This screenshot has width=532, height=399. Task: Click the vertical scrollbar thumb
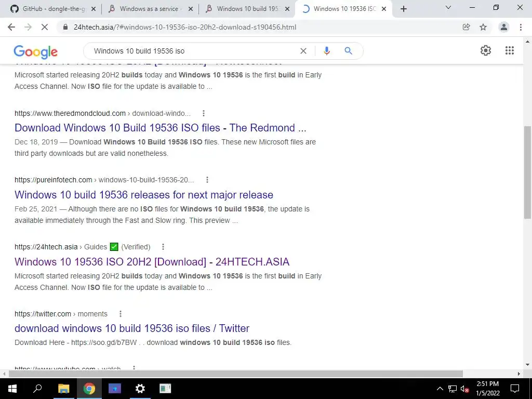[x=527, y=172]
